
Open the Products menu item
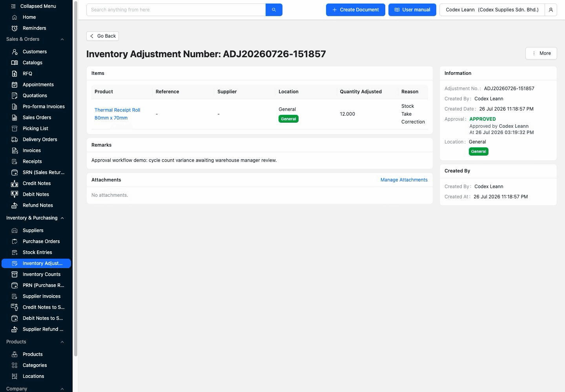pyautogui.click(x=36, y=354)
